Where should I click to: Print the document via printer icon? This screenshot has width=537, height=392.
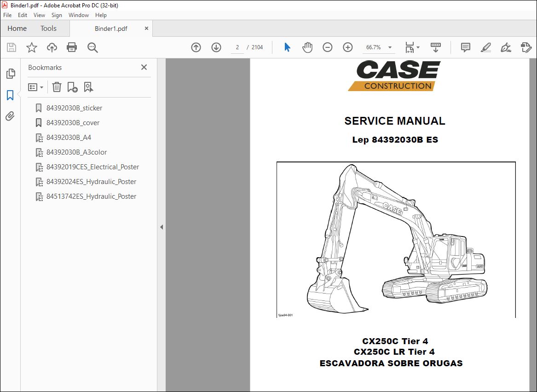click(72, 47)
